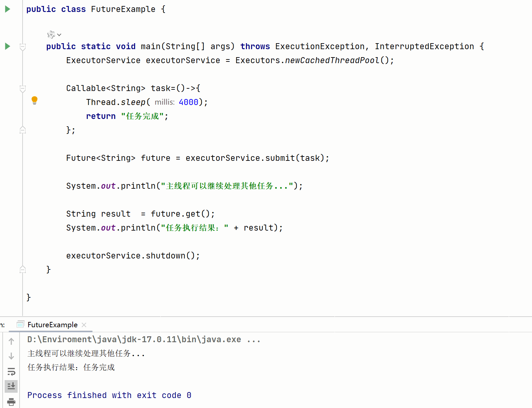Run the main method via gutter arrow

8,46
